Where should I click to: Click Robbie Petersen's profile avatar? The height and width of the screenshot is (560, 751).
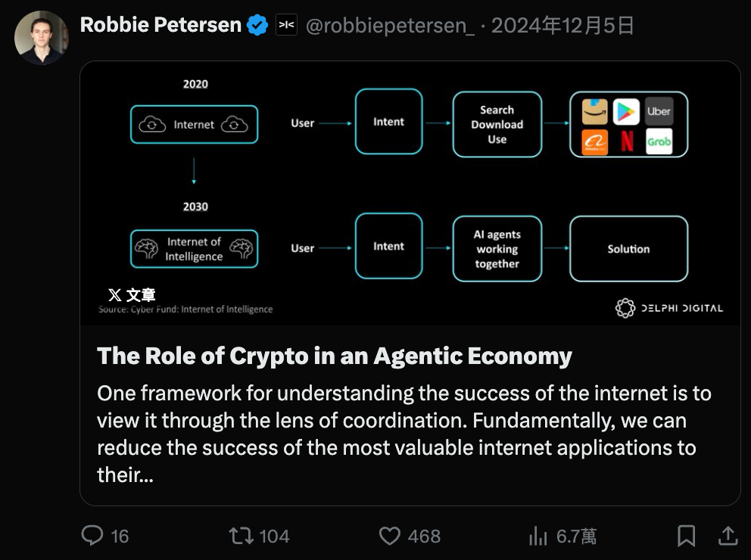pos(41,37)
